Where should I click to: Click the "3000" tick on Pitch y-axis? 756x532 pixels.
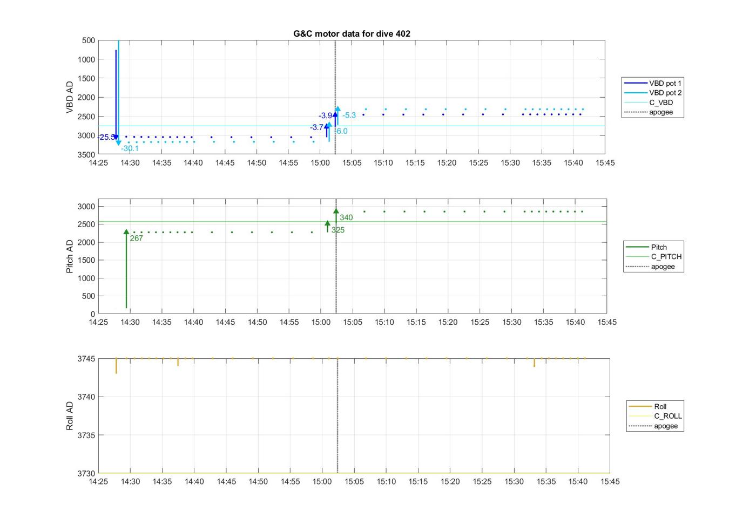click(x=86, y=207)
